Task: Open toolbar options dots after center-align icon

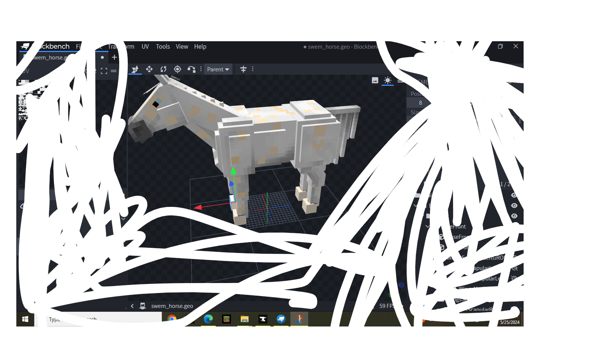Action: (x=253, y=69)
